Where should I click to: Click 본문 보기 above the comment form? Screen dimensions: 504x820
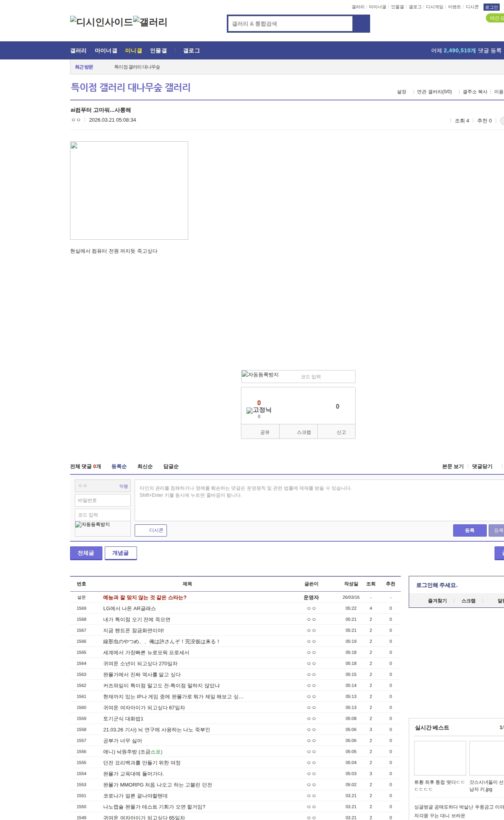pos(453,466)
